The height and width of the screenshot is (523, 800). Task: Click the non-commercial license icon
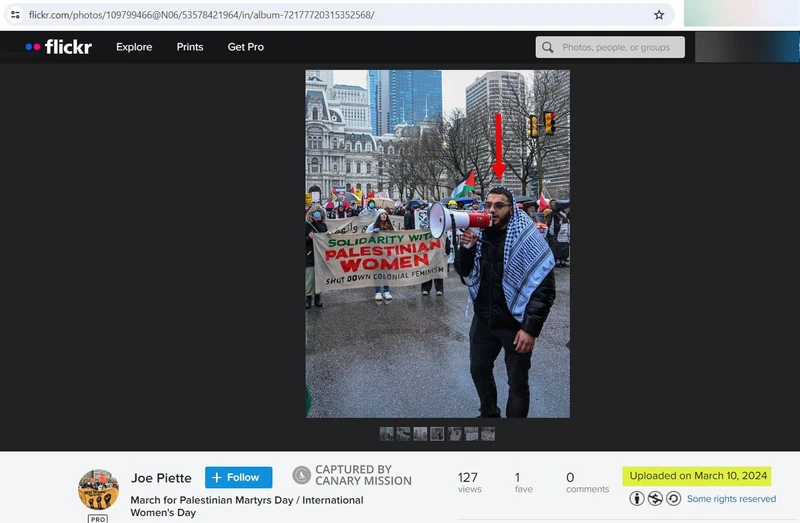pos(657,498)
